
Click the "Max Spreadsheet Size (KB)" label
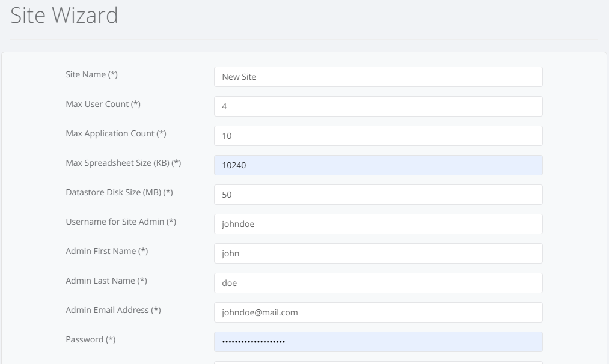[123, 163]
